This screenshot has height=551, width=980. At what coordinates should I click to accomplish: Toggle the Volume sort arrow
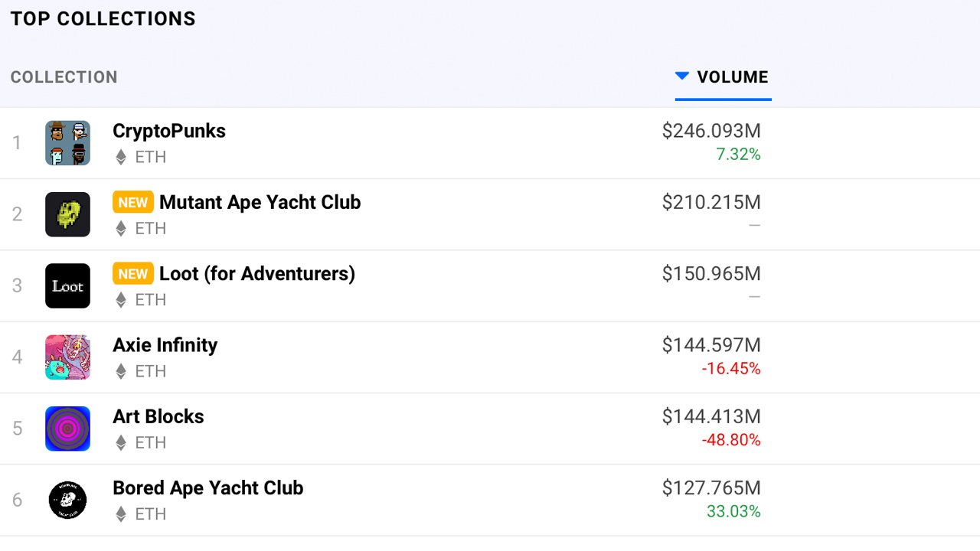pyautogui.click(x=682, y=76)
